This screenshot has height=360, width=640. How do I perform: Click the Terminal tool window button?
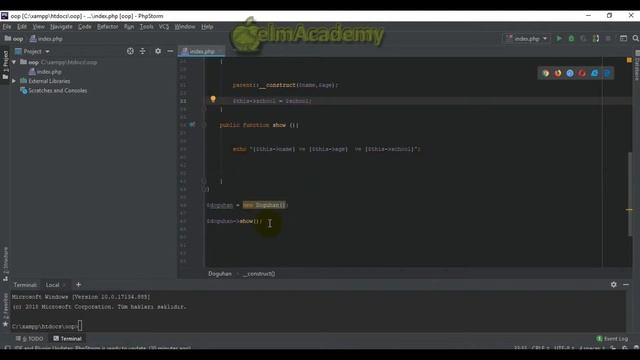coord(67,338)
